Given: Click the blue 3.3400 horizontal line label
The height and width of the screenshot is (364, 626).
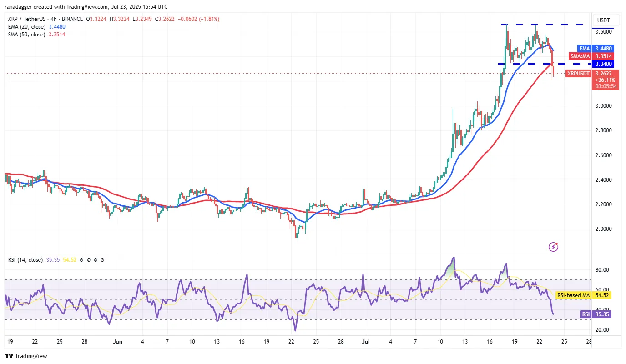Looking at the screenshot, I should click(604, 64).
